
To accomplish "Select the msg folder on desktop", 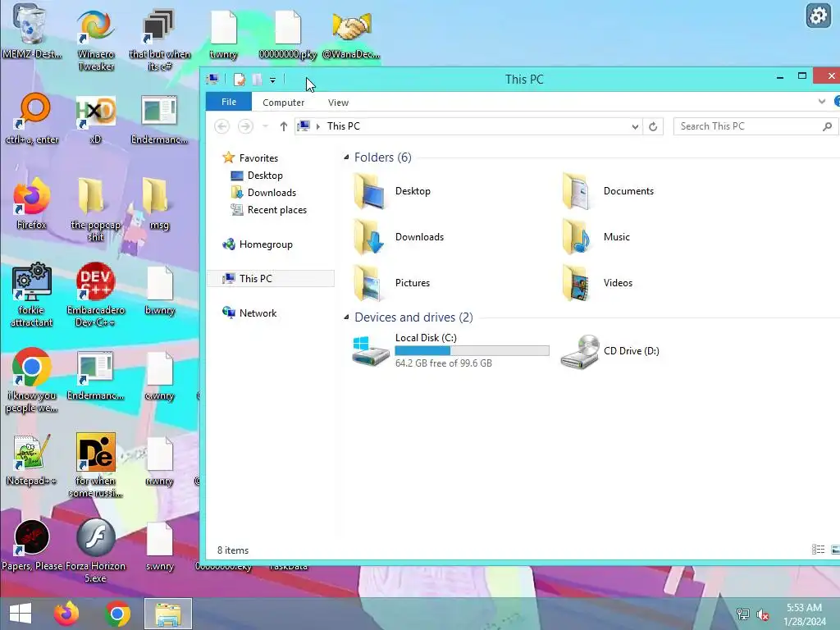I will coord(159,203).
